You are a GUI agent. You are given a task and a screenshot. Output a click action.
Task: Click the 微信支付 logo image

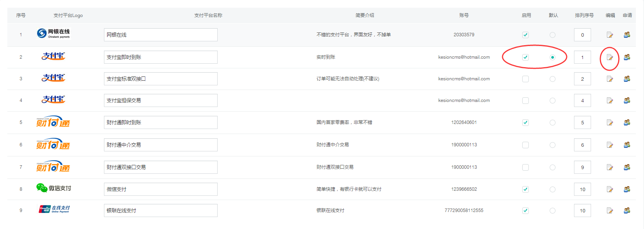53,188
